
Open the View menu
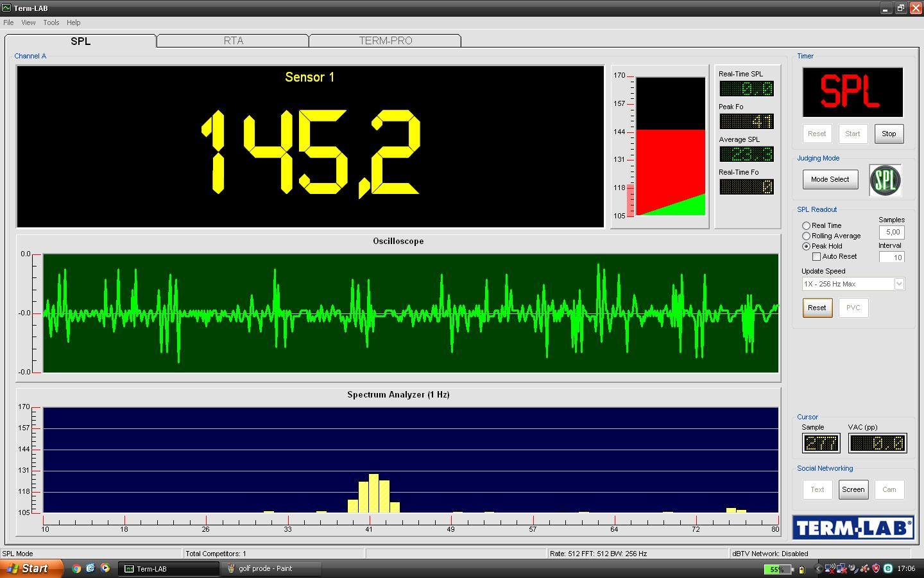(28, 22)
